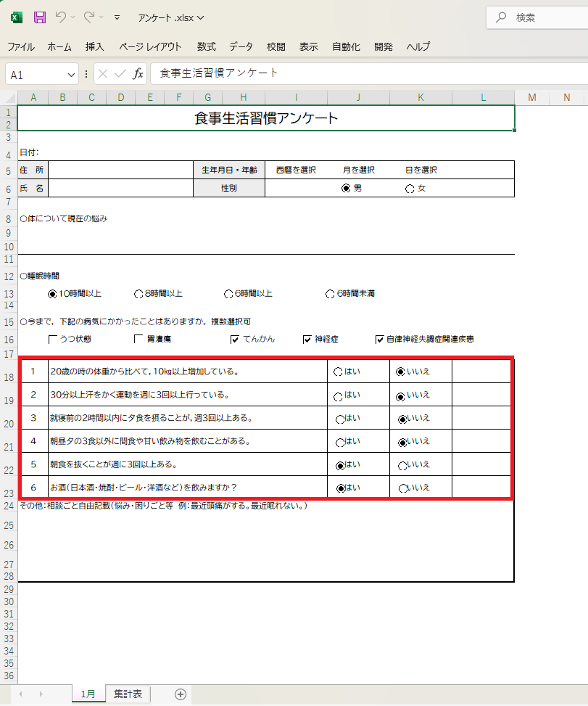Viewport: 588px width, 706px height.
Task: Click the 西暦を選択 cell
Action: click(x=296, y=170)
